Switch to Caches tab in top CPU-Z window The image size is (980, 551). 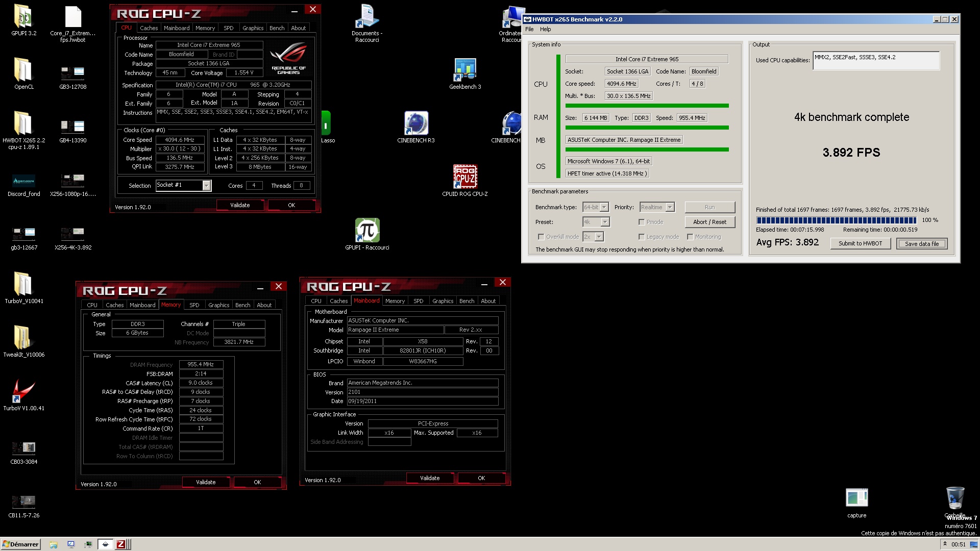[149, 28]
